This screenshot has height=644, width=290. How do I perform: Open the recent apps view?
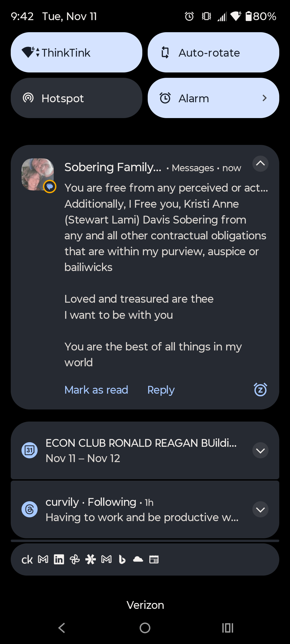pos(227,628)
